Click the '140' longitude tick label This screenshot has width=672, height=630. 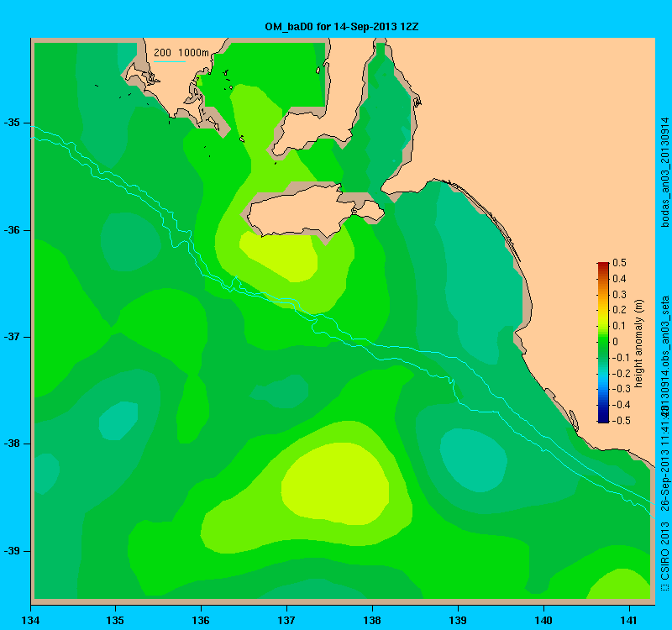[x=543, y=620]
